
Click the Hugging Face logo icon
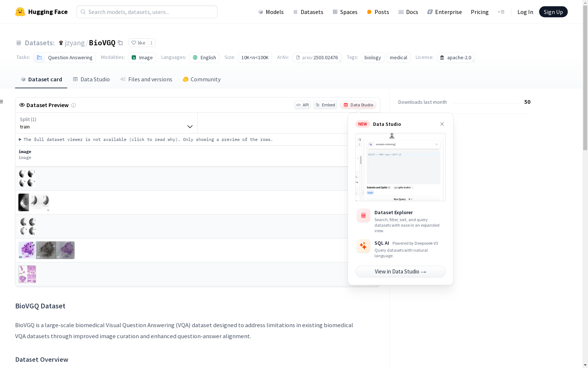pos(20,12)
